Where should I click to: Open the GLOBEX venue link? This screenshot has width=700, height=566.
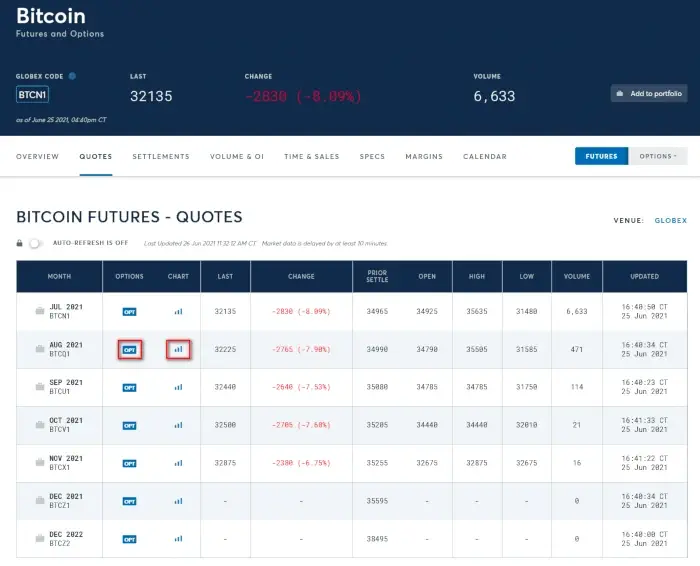[671, 221]
